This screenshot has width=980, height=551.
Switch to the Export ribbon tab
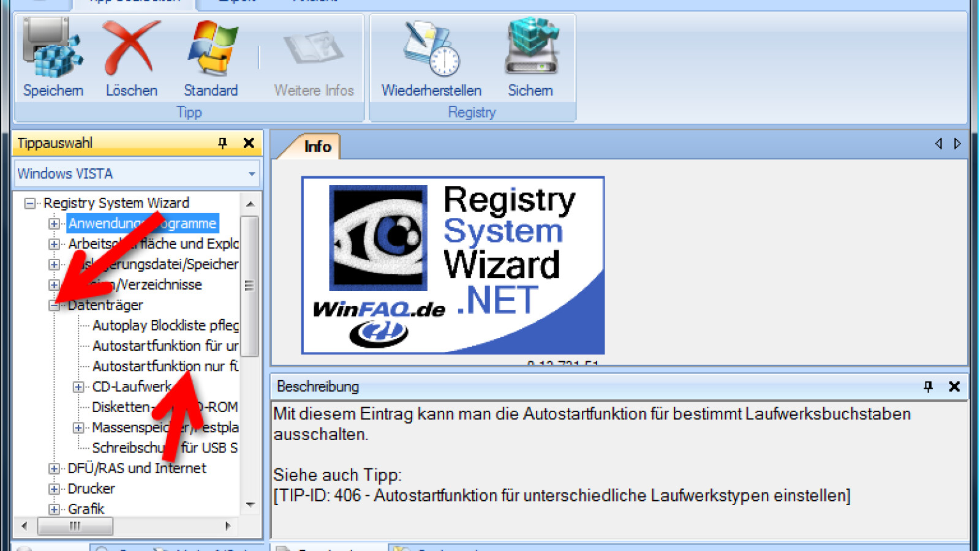coord(238,3)
